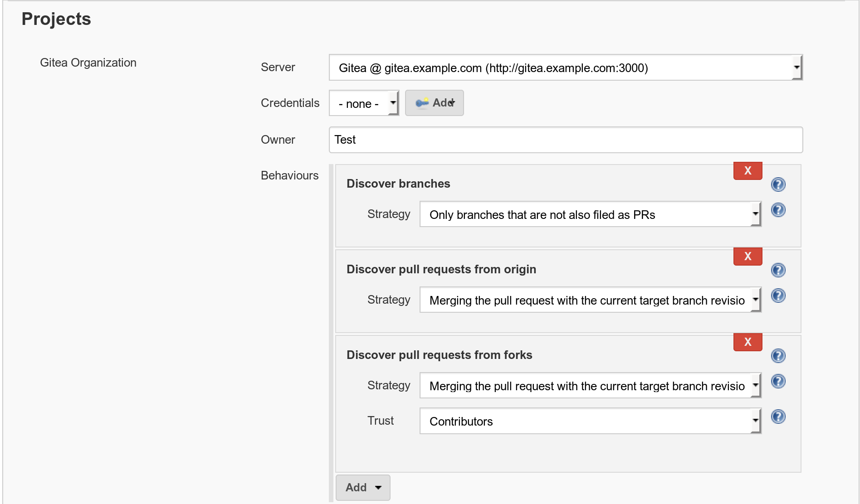This screenshot has width=860, height=504.
Task: Open the Gitea Server dropdown
Action: point(565,68)
